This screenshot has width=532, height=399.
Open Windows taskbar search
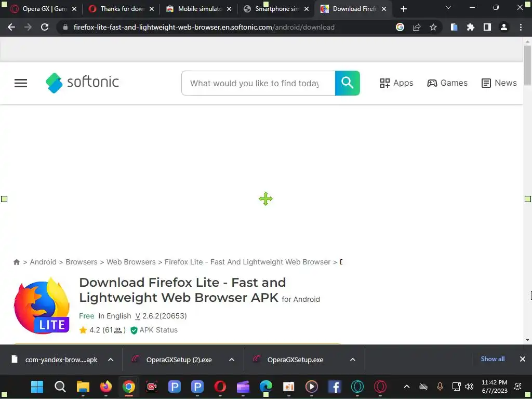(x=60, y=387)
